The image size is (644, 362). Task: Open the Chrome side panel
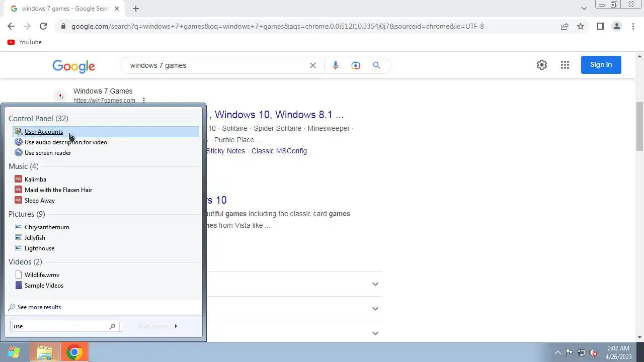pyautogui.click(x=600, y=26)
